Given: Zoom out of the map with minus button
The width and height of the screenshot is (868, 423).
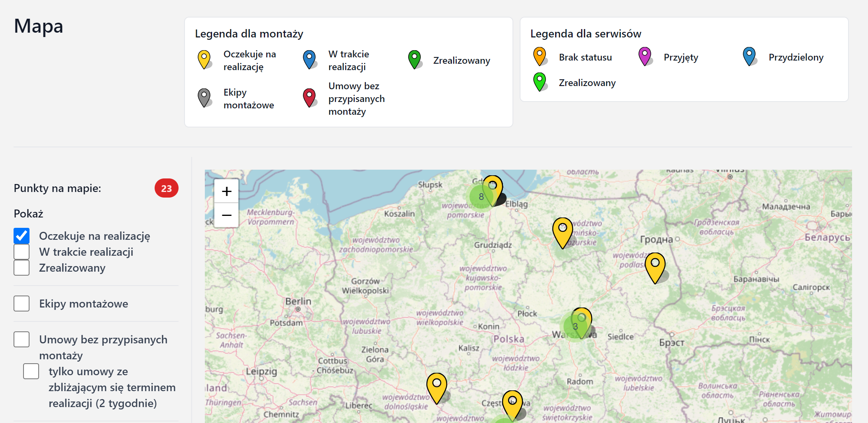Looking at the screenshot, I should pos(226,215).
